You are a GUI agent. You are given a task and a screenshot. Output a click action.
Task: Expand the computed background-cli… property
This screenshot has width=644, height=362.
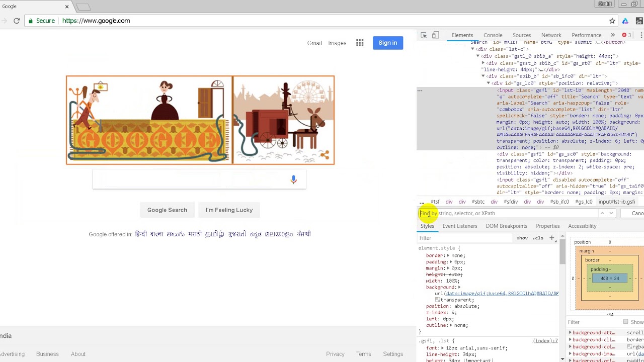coord(570,340)
